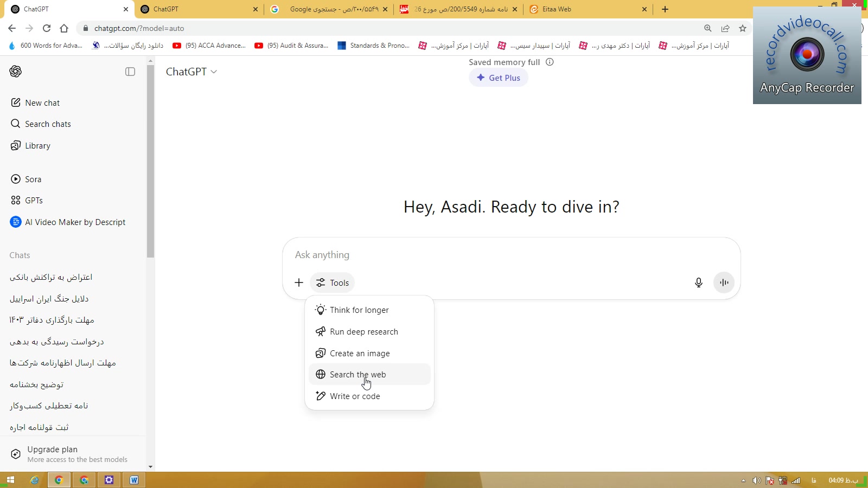Toggle the Tools menu button
The image size is (868, 488).
pos(333,282)
